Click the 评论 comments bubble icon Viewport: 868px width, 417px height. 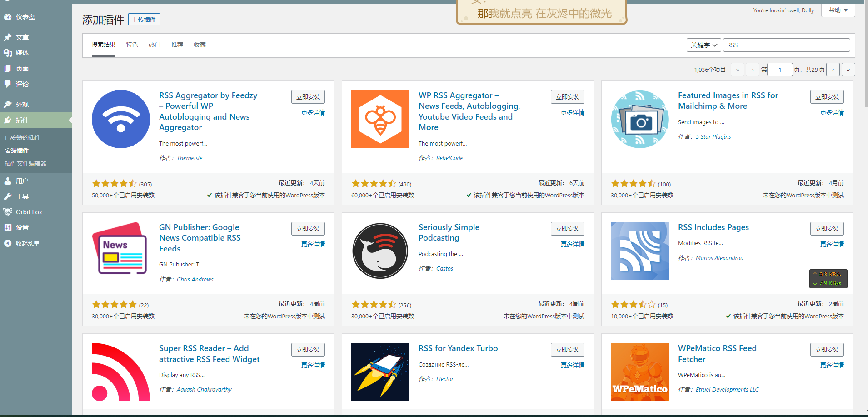click(x=8, y=84)
